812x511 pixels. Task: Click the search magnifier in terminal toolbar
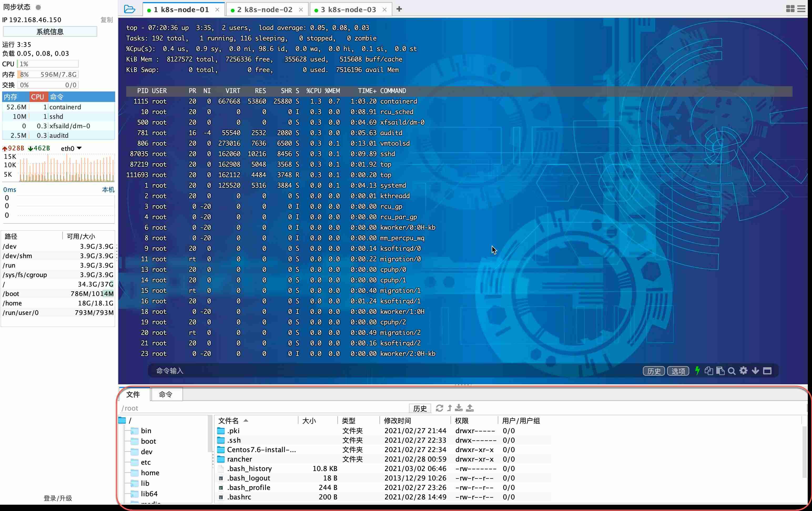point(732,371)
